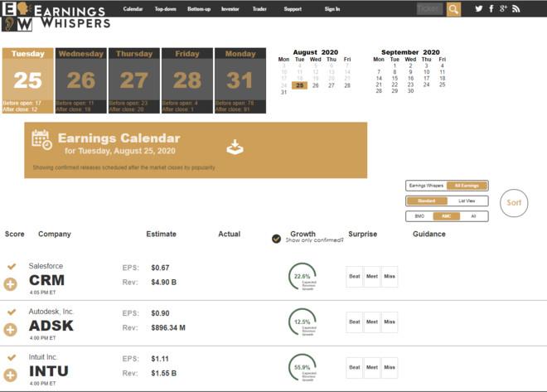This screenshot has height=392, width=547.
Task: Click the checkmark score icon for Autodesk
Action: [12, 312]
